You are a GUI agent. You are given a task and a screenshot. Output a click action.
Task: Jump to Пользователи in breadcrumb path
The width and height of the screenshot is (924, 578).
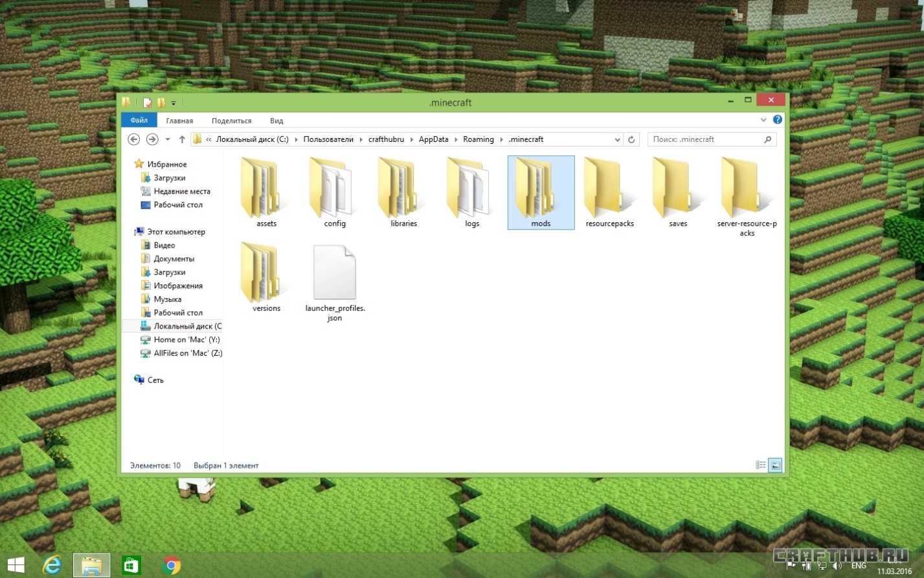click(328, 139)
